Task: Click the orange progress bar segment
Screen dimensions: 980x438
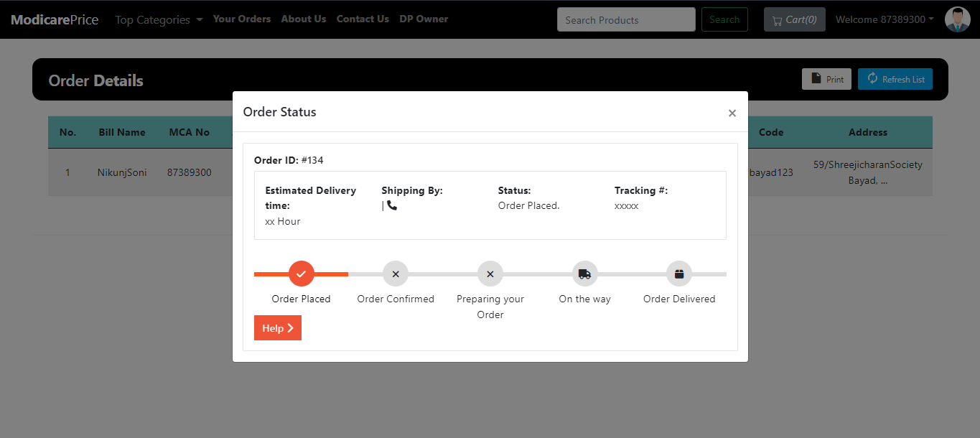Action: [301, 274]
